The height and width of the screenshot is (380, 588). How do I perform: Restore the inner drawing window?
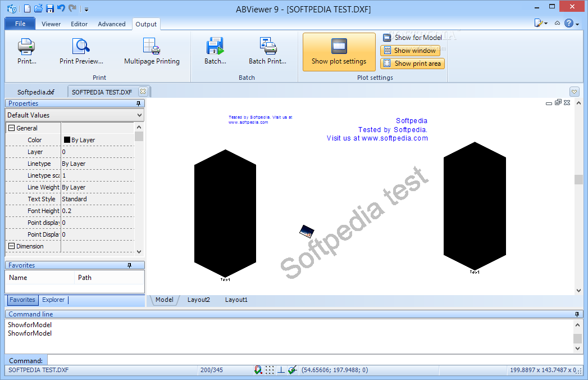558,102
